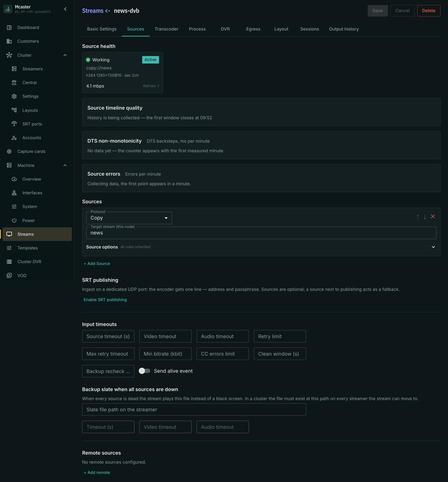The width and height of the screenshot is (448, 482).
Task: Click the System sliders icon
Action: 14,207
